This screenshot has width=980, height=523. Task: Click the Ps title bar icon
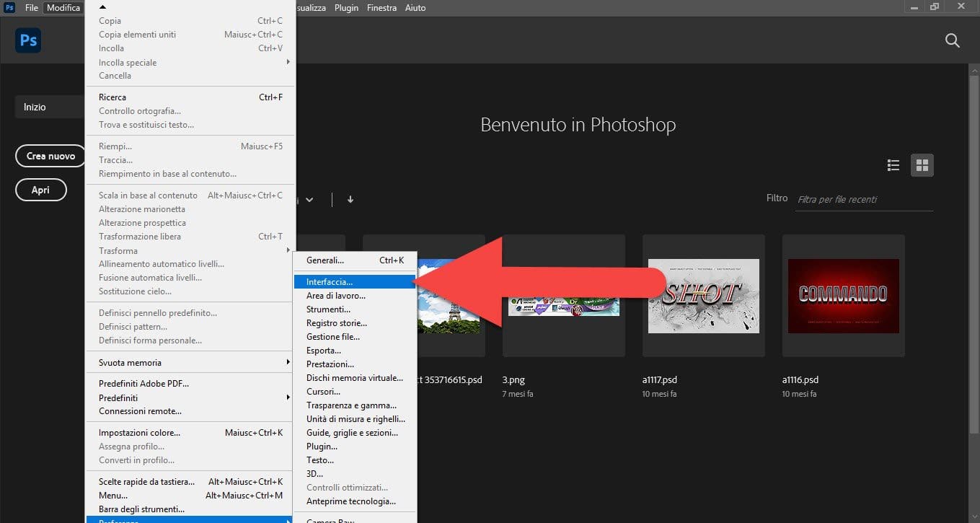point(9,7)
